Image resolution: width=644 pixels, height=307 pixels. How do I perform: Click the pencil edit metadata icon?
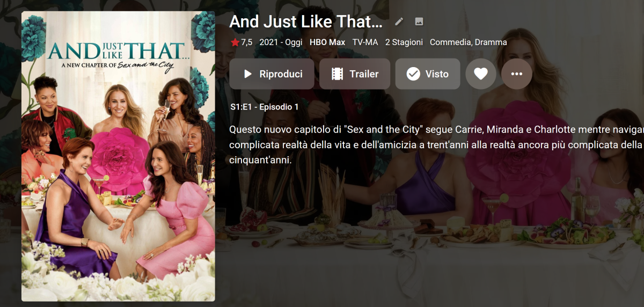tap(399, 22)
